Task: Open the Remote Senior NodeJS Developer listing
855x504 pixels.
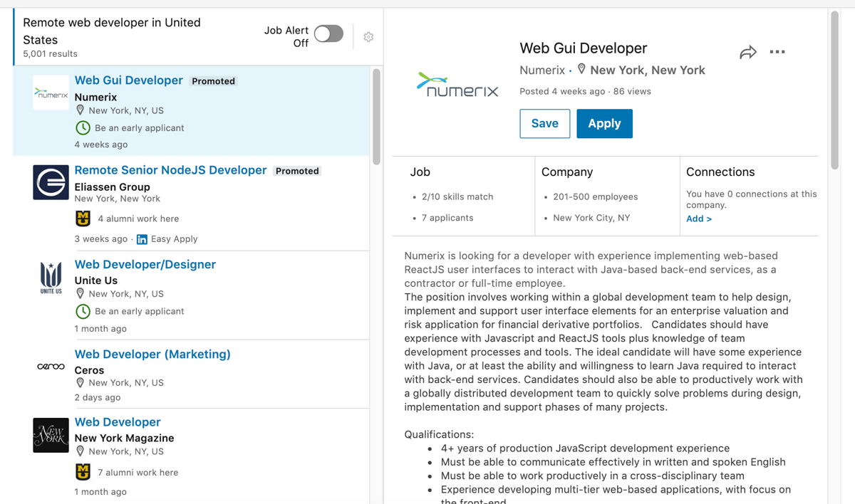Action: pyautogui.click(x=170, y=170)
